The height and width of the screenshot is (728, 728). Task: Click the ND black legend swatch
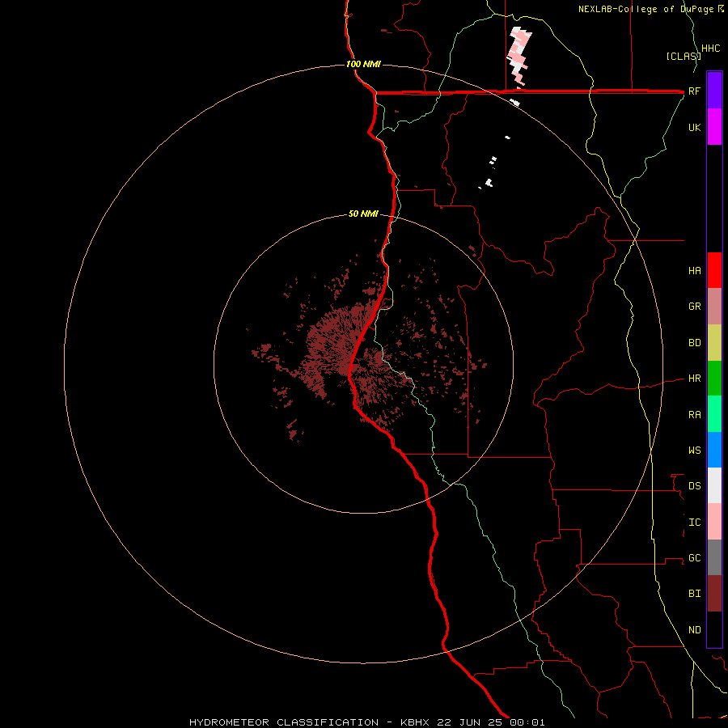point(714,629)
